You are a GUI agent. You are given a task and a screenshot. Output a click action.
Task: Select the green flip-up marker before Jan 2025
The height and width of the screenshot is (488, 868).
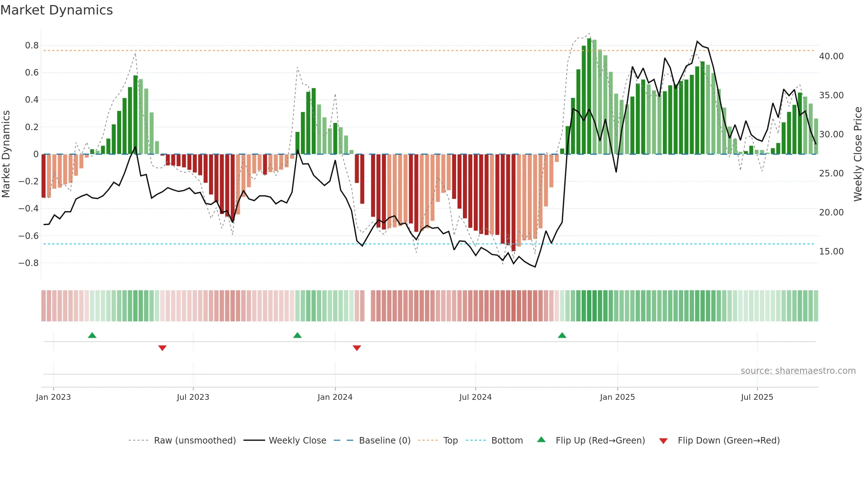(x=562, y=335)
